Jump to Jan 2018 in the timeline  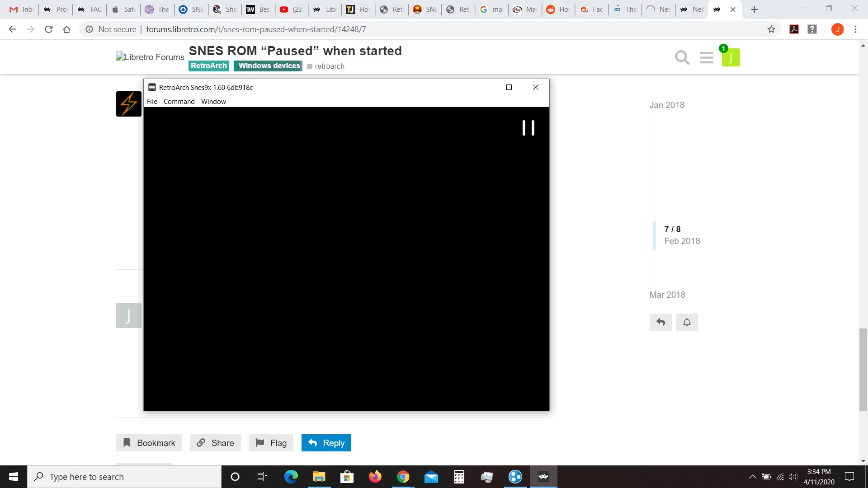pyautogui.click(x=667, y=105)
